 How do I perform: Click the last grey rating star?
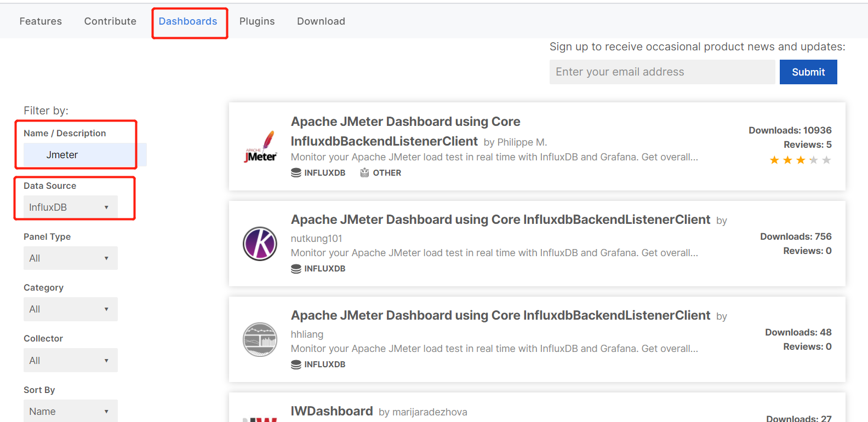pyautogui.click(x=827, y=160)
